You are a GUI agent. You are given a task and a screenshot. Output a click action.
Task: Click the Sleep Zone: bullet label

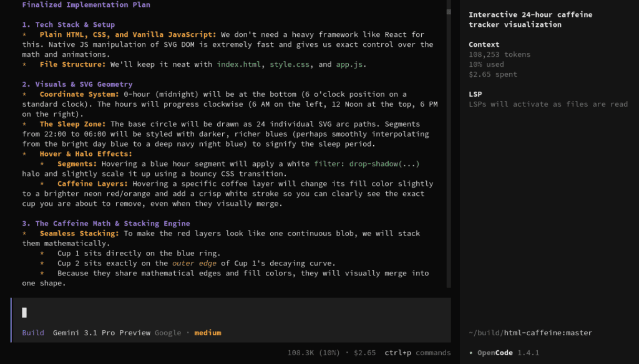click(x=72, y=124)
